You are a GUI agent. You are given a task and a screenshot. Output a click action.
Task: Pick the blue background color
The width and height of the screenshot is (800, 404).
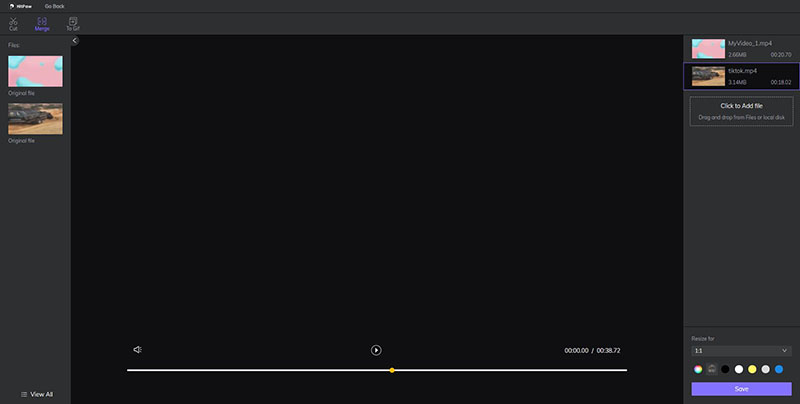(x=779, y=369)
